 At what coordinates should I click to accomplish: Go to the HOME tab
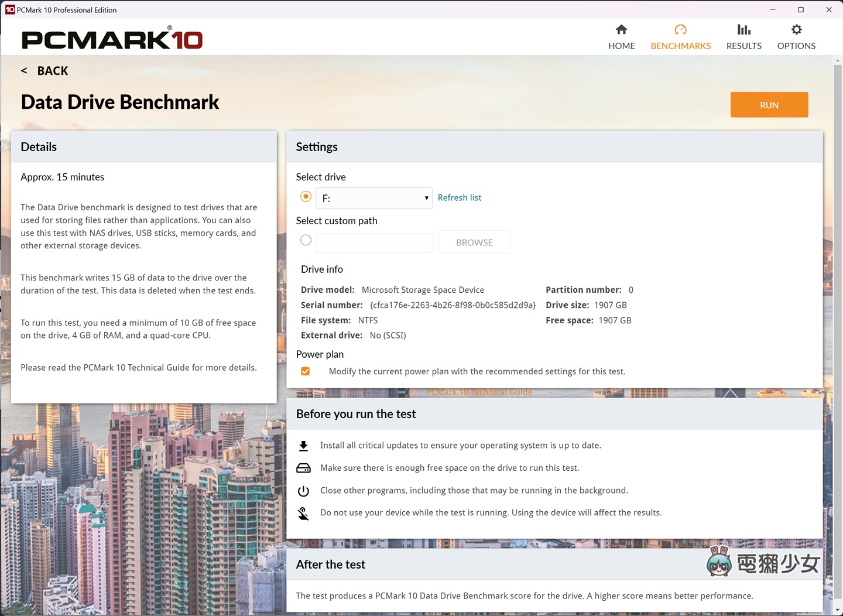coord(621,37)
